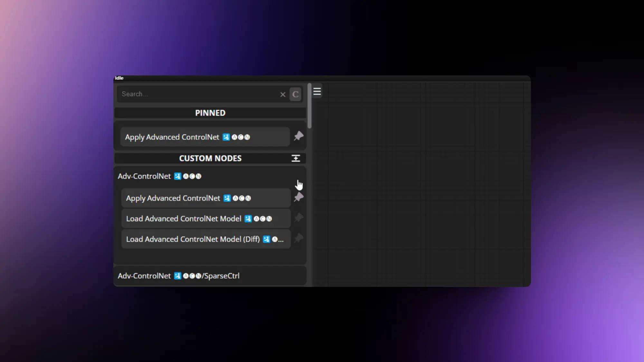Click the CUSTOM NODES section header
Screen dimensions: 644x362
pyautogui.click(x=210, y=158)
